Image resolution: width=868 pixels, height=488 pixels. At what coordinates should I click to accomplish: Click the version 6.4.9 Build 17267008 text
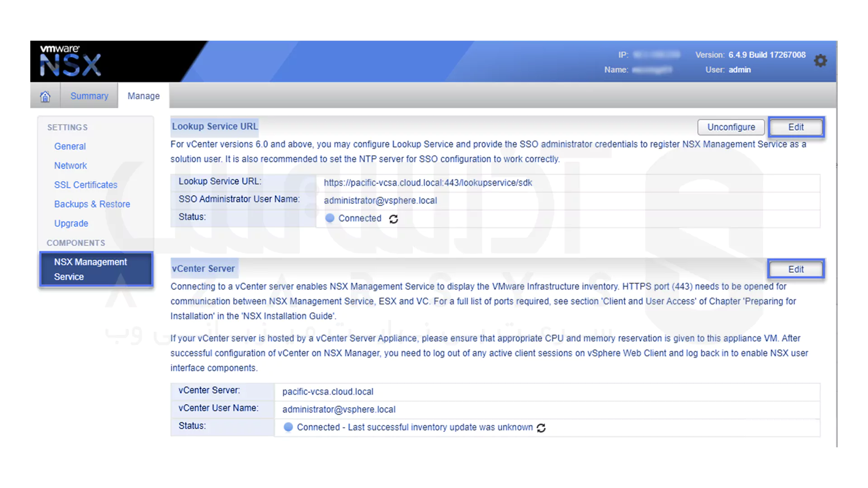pos(767,55)
